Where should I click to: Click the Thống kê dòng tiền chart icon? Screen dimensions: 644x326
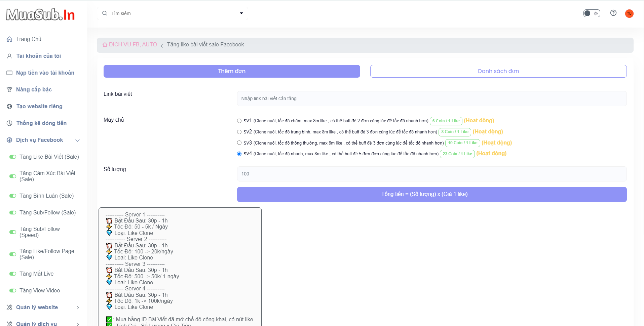[9, 123]
